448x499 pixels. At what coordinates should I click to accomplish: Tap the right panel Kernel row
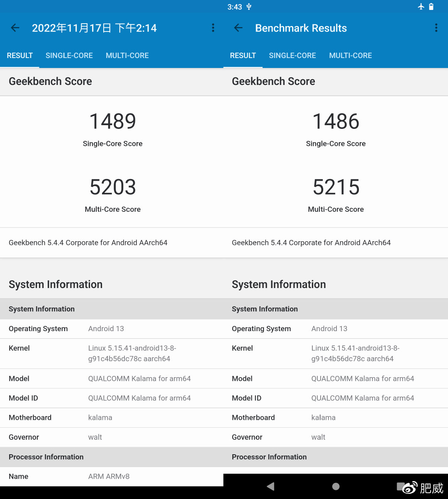pos(335,354)
